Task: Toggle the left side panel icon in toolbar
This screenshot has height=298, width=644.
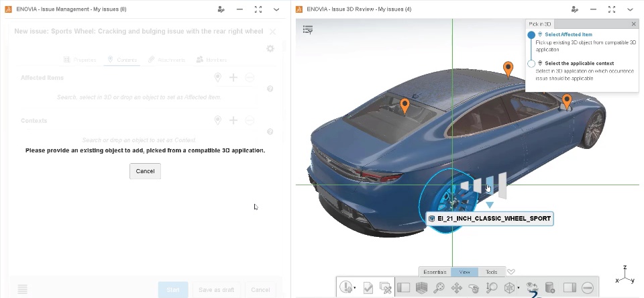Action: (404, 287)
